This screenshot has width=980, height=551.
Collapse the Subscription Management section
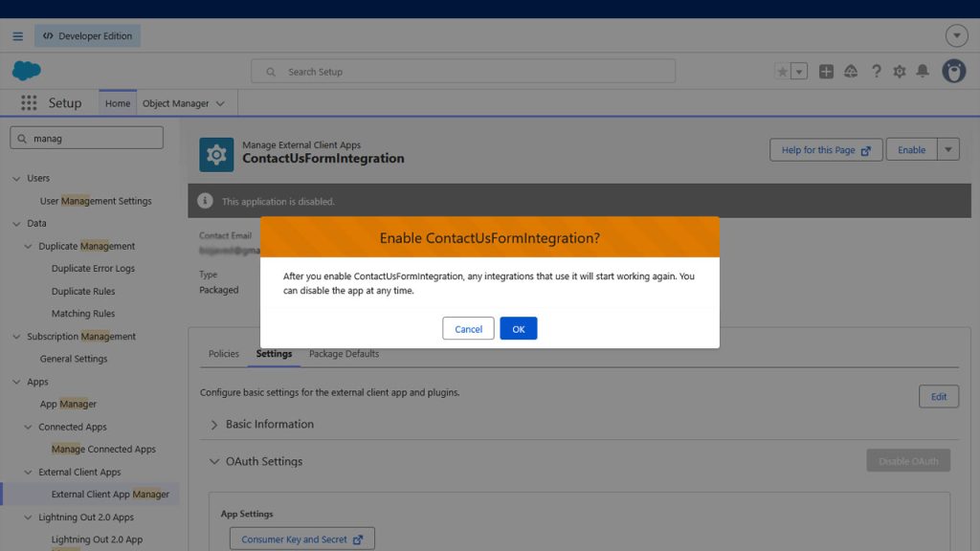pos(16,337)
